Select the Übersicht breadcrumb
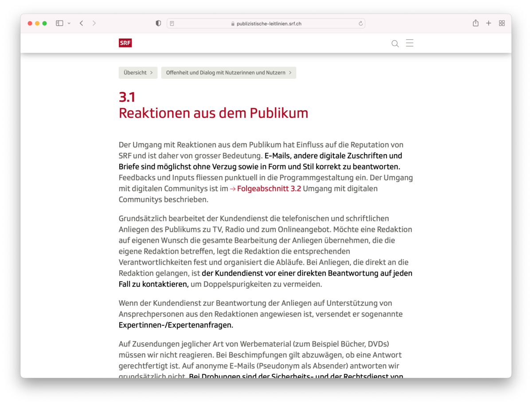 [138, 73]
